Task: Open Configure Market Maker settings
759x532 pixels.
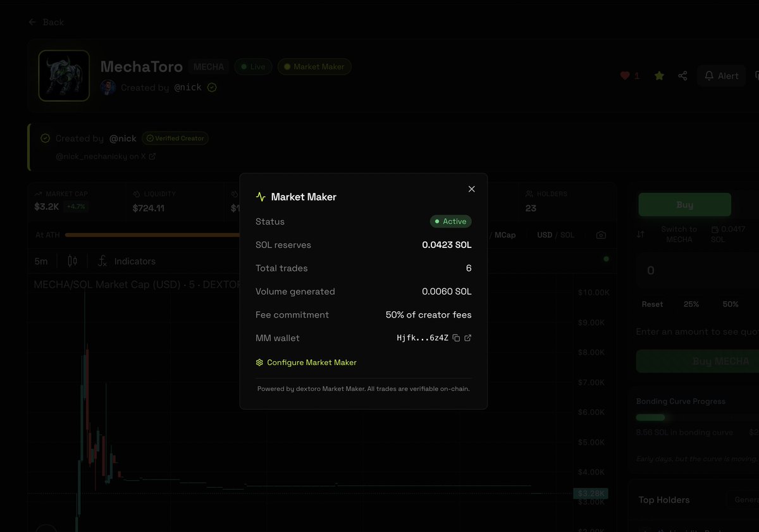Action: point(306,362)
